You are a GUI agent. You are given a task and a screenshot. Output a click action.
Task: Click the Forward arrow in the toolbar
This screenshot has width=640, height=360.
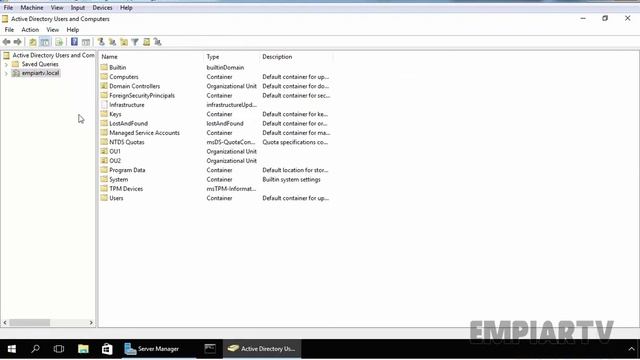pos(17,42)
